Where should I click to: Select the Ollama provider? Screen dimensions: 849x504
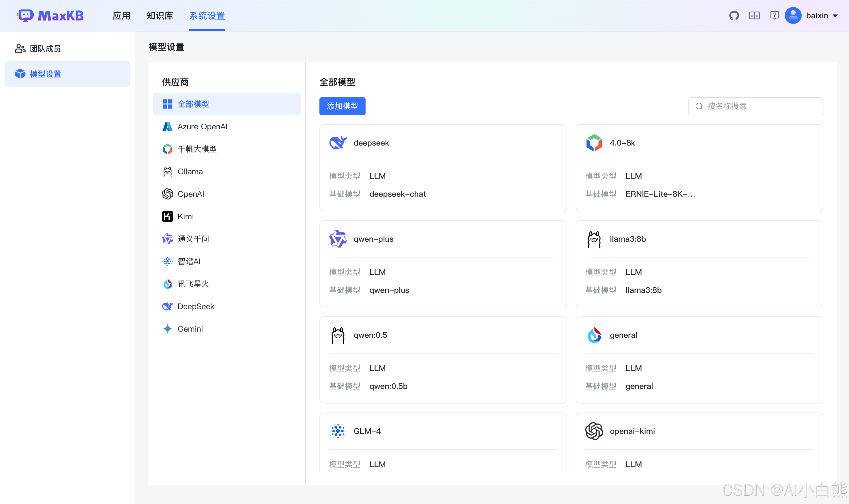190,171
